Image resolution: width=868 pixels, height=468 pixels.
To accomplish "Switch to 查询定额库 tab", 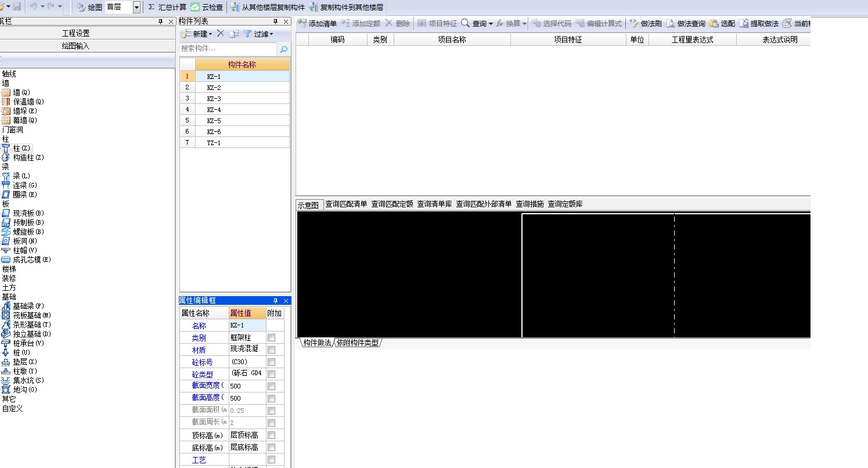I will coord(565,204).
